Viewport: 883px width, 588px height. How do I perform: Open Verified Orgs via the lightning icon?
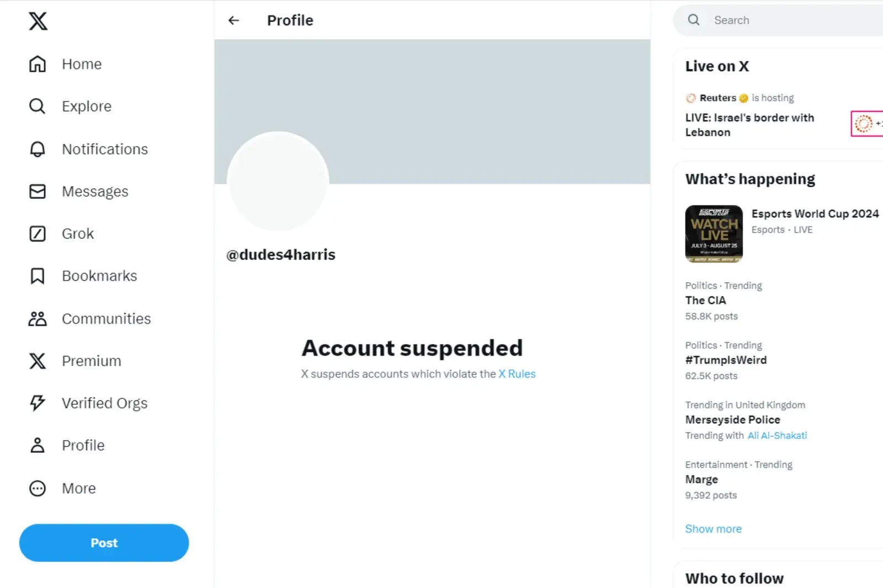(x=36, y=403)
